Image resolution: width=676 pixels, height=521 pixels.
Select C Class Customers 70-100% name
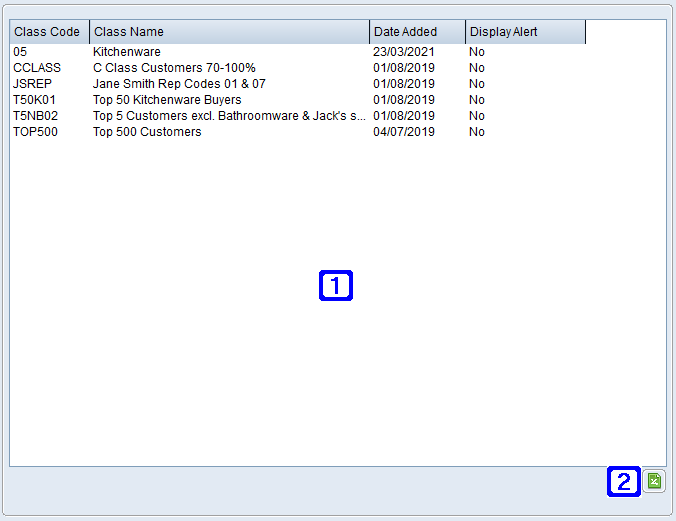tap(174, 68)
